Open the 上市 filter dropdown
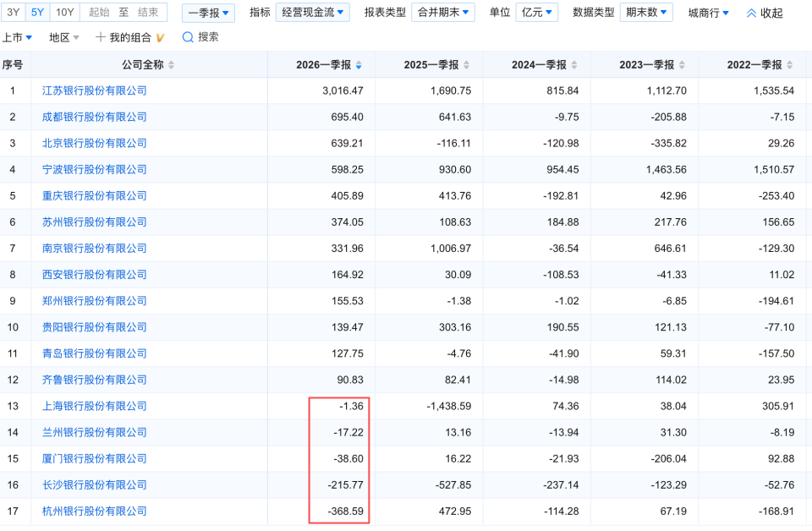This screenshot has width=812, height=531. click(17, 37)
